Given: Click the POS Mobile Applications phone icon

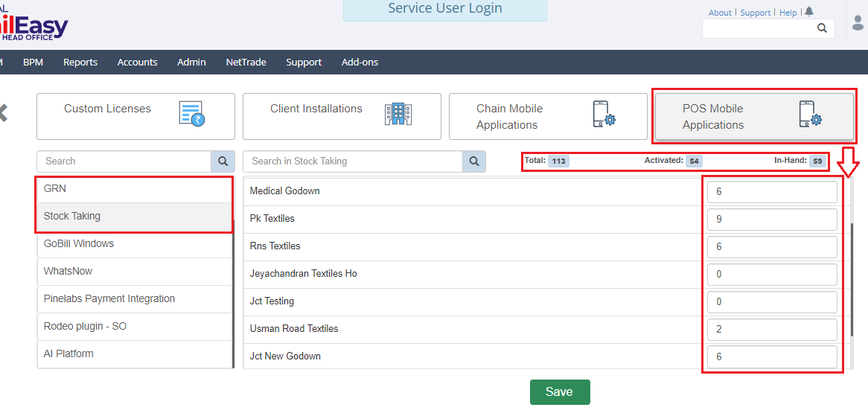Looking at the screenshot, I should tap(810, 114).
